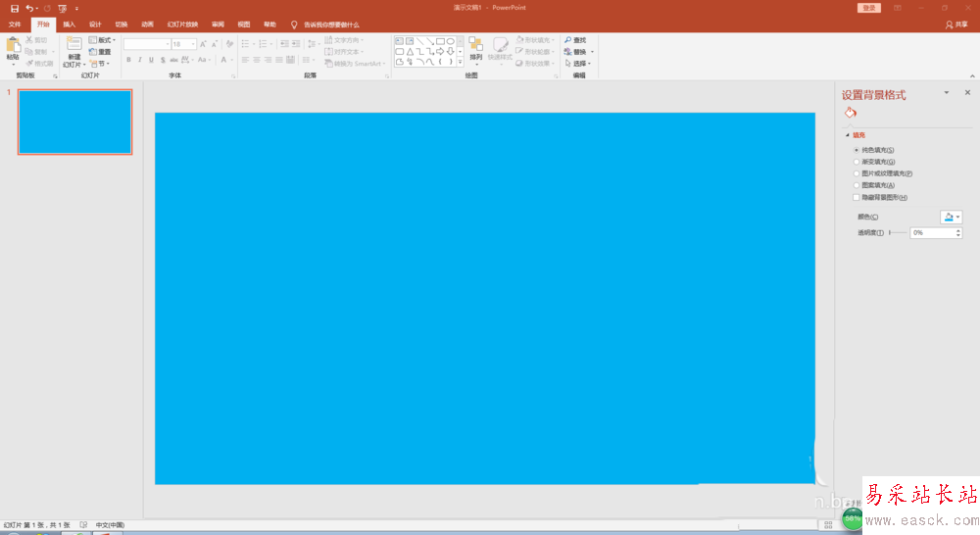Screen dimensions: 980x535
Task: Select the Right Arrow shape in gallery
Action: pyautogui.click(x=441, y=51)
